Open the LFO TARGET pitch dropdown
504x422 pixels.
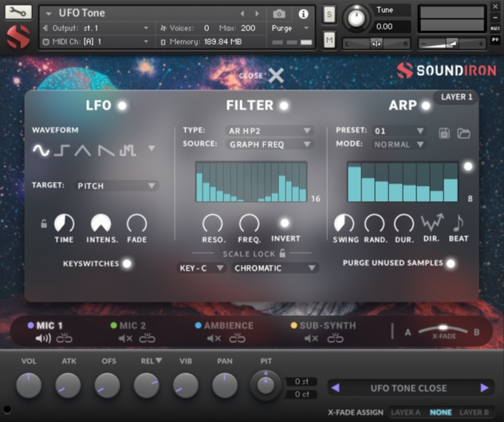(x=116, y=186)
